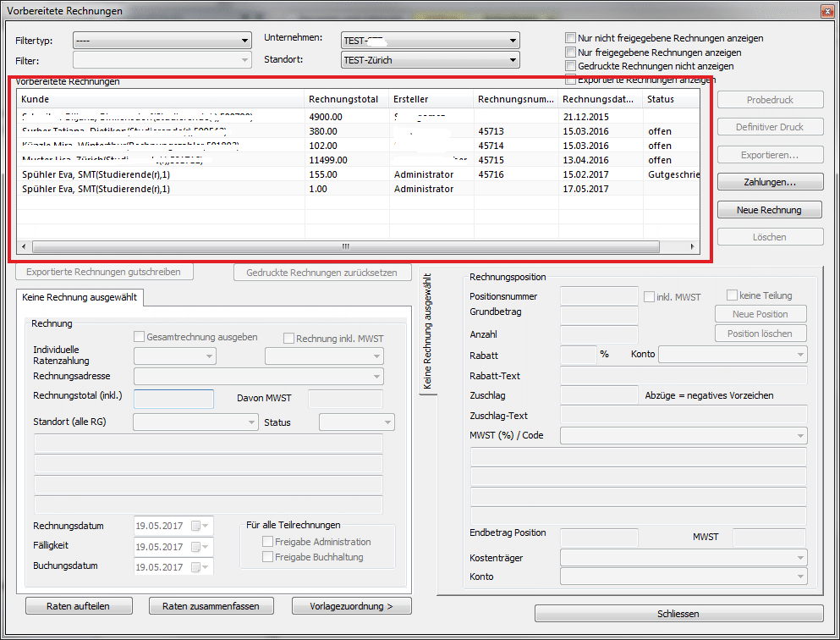Check 'Gedruckte Rechnungen nicht anzeigen' option
The width and height of the screenshot is (840, 640).
pyautogui.click(x=571, y=66)
